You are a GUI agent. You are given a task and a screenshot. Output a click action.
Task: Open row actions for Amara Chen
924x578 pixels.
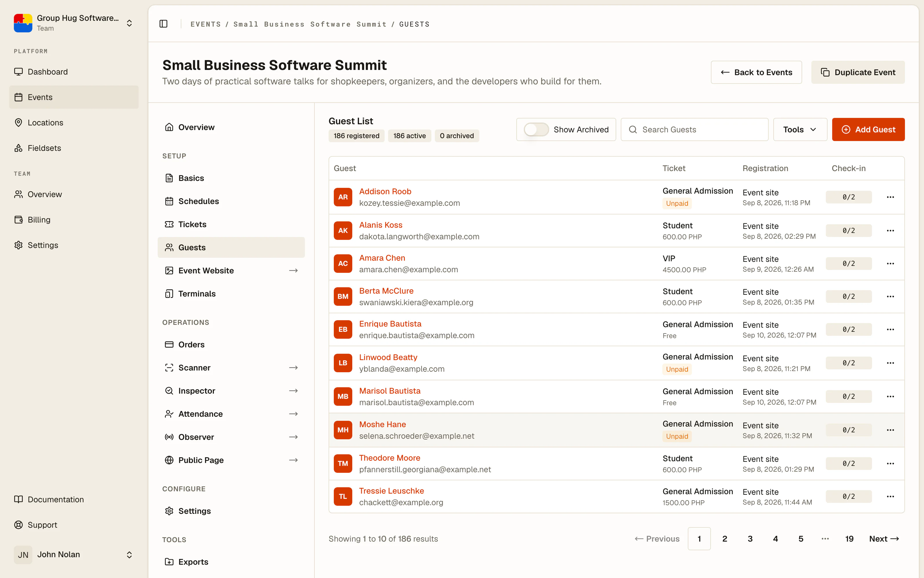click(x=891, y=263)
